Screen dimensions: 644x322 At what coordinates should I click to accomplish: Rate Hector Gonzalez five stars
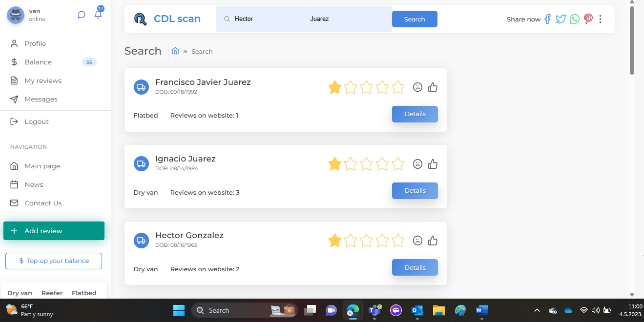click(x=398, y=241)
